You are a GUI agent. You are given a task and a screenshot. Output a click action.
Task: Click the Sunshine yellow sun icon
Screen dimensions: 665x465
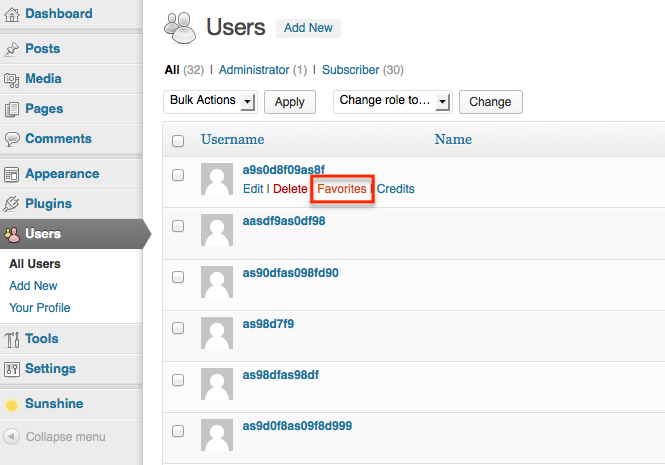pyautogui.click(x=12, y=405)
